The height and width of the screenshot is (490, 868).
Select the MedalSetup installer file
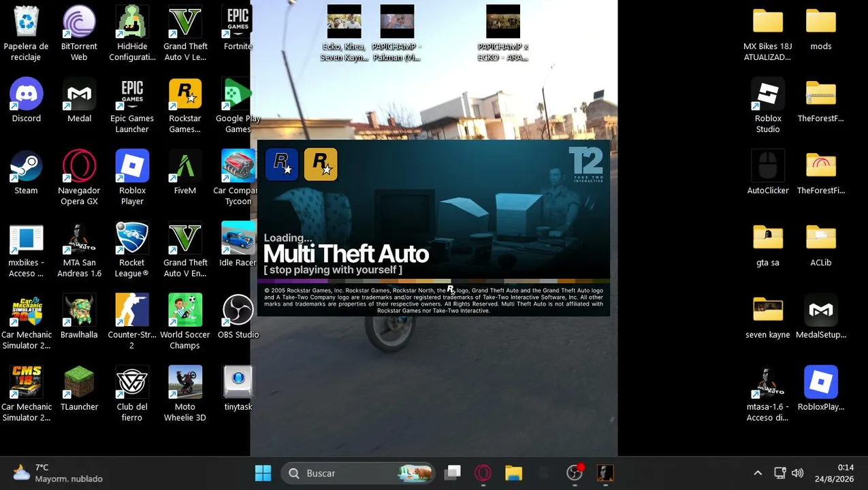click(821, 316)
